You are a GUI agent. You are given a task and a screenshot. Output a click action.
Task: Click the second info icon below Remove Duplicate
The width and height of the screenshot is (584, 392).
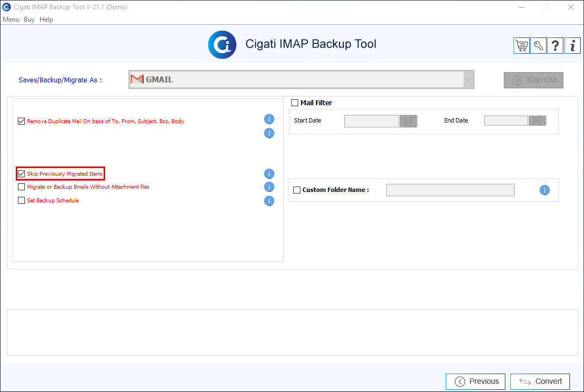point(269,133)
